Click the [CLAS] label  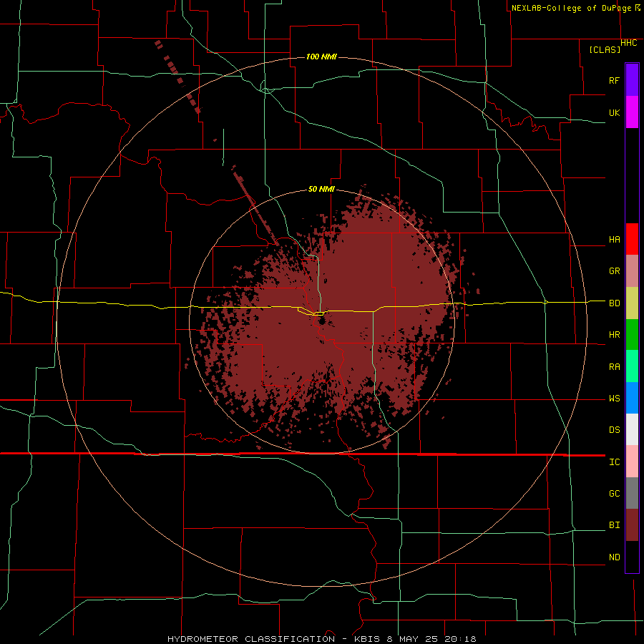click(605, 49)
